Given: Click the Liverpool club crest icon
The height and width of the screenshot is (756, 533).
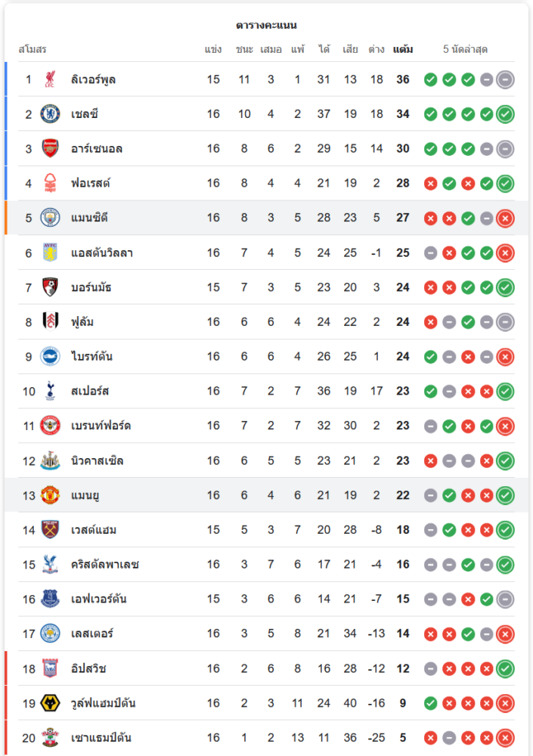Looking at the screenshot, I should [x=50, y=79].
